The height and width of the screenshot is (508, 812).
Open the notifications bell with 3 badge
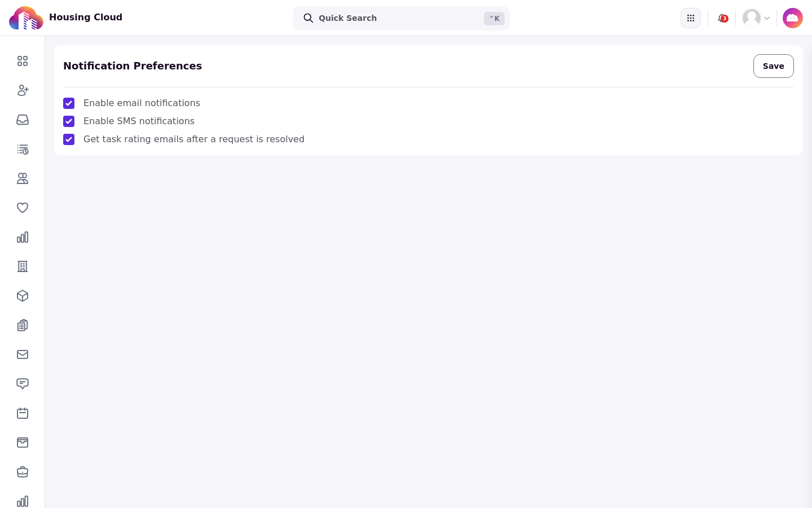pyautogui.click(x=722, y=18)
